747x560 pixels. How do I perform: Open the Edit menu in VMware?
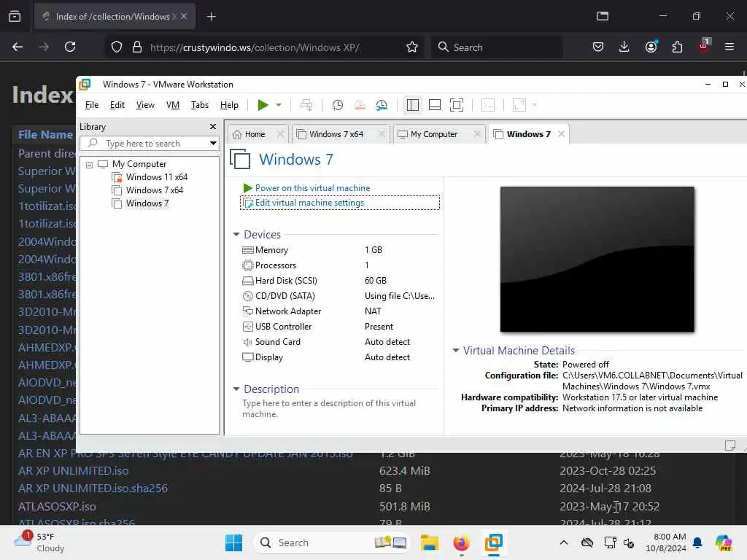[117, 105]
